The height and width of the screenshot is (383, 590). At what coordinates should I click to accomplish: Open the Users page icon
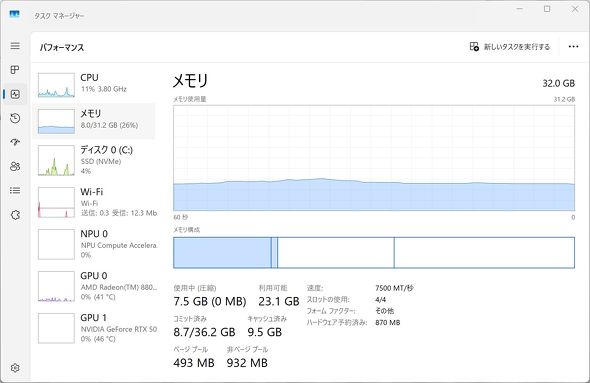click(15, 166)
